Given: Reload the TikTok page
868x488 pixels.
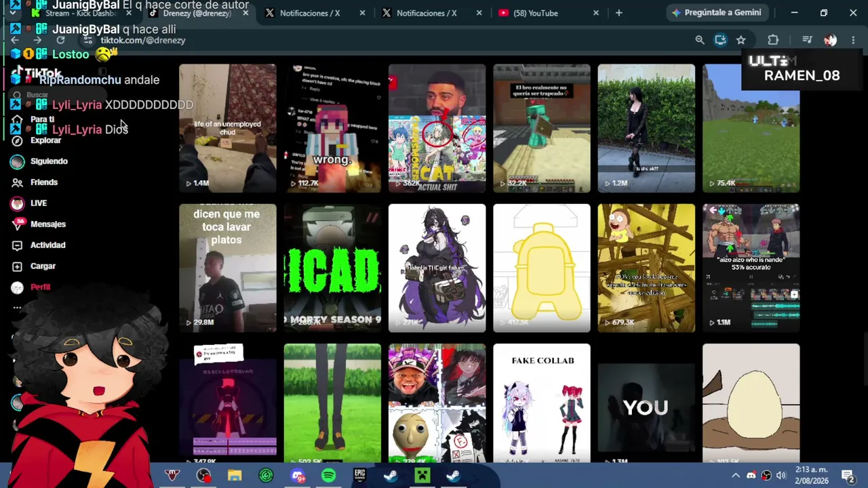Looking at the screenshot, I should [60, 40].
